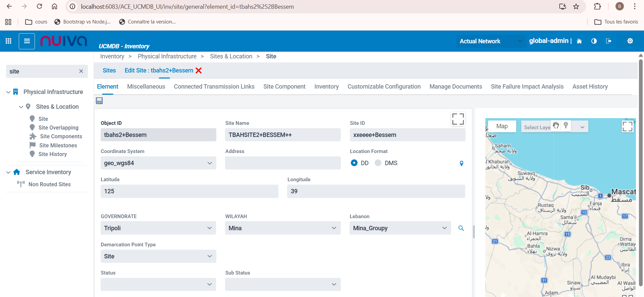The height and width of the screenshot is (297, 644).
Task: Open the Site Failure Impact Analysis tab
Action: 527,87
